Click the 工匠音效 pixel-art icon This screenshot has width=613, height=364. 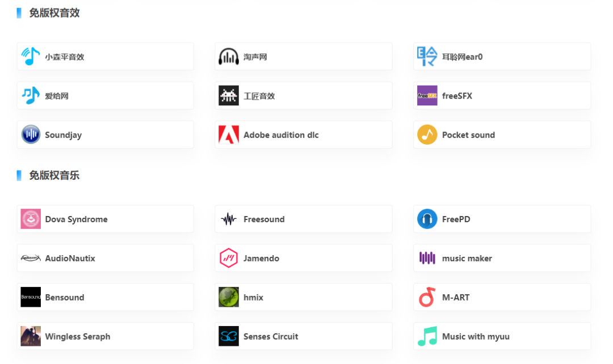pyautogui.click(x=228, y=95)
